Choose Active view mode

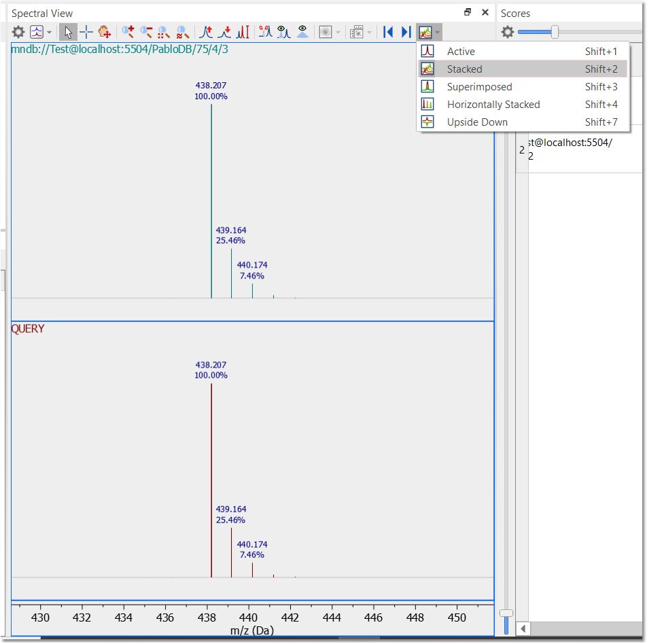523,51
